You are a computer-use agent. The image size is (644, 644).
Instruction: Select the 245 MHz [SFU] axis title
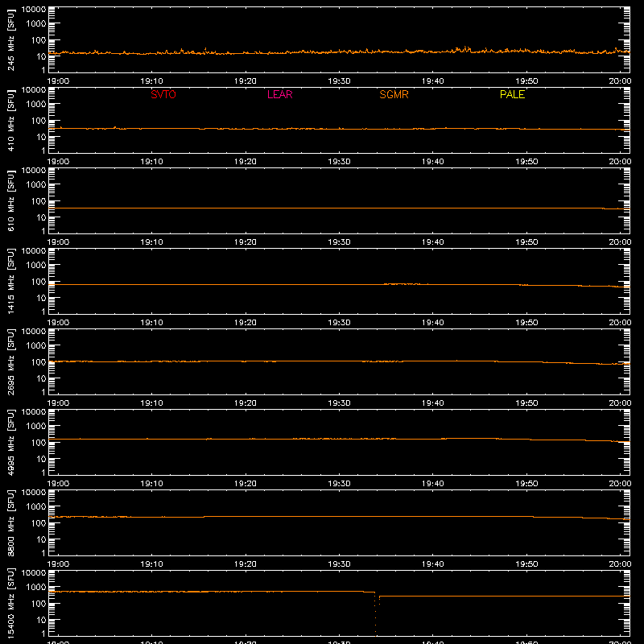pyautogui.click(x=10, y=40)
